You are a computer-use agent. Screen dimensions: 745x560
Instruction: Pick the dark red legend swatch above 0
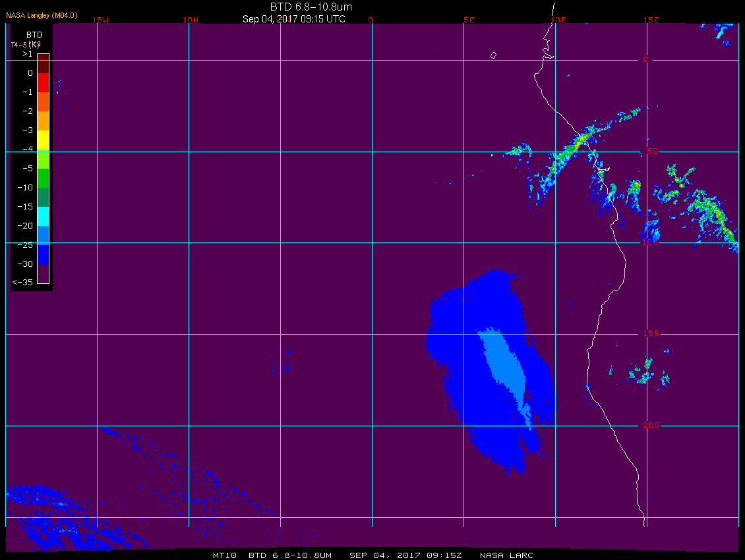(x=44, y=64)
